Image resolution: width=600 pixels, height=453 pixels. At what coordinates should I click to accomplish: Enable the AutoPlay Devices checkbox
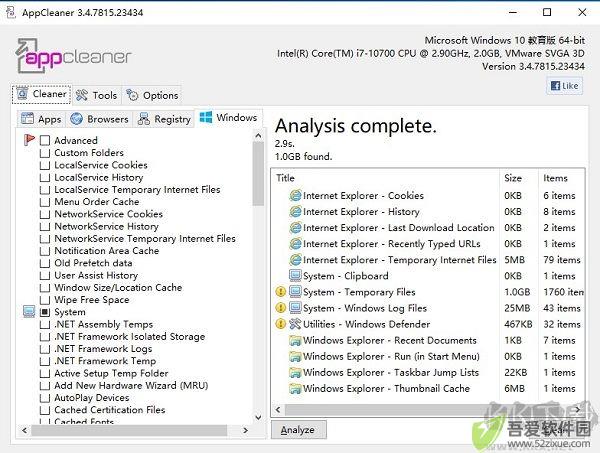click(45, 398)
